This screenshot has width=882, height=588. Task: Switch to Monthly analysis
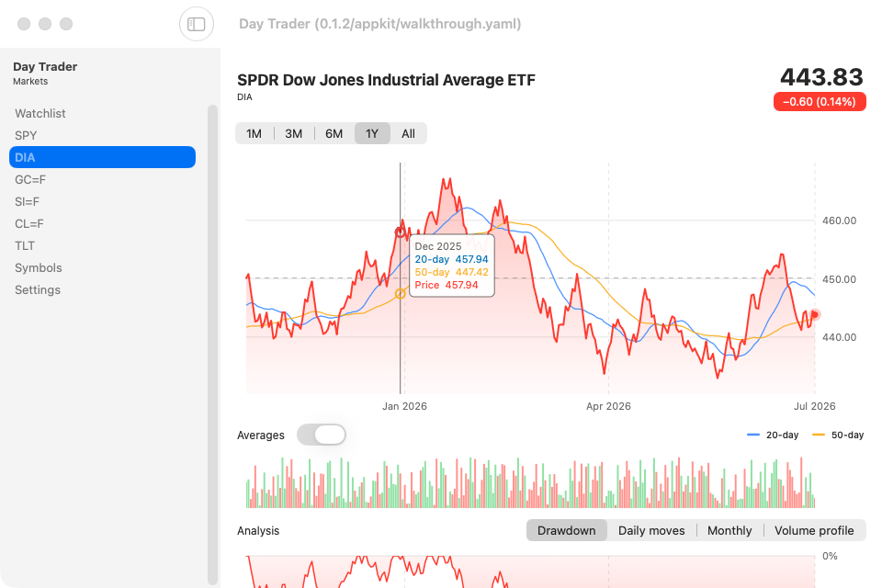click(x=729, y=531)
